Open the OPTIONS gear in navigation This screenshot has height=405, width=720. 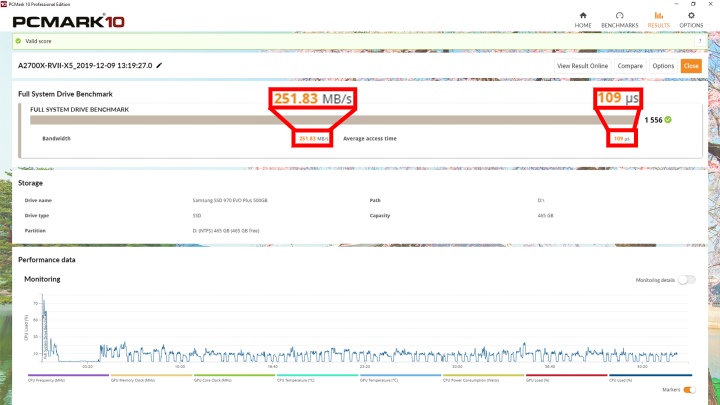tap(691, 20)
